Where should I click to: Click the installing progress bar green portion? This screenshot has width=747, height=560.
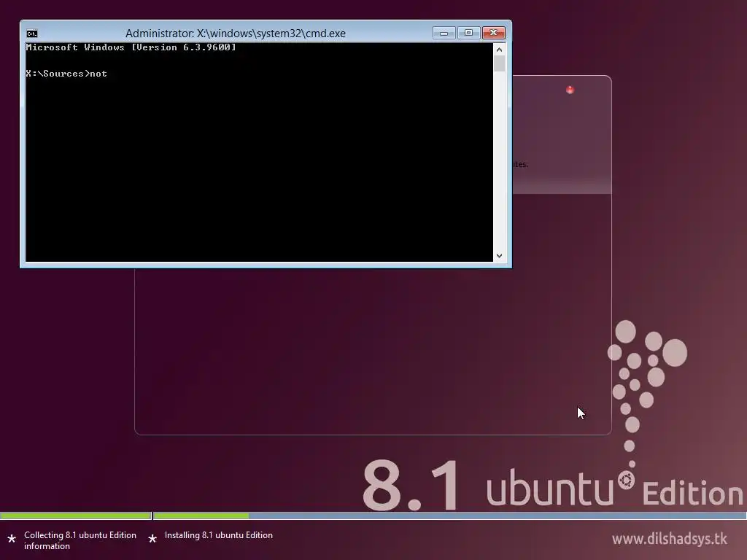click(x=201, y=516)
